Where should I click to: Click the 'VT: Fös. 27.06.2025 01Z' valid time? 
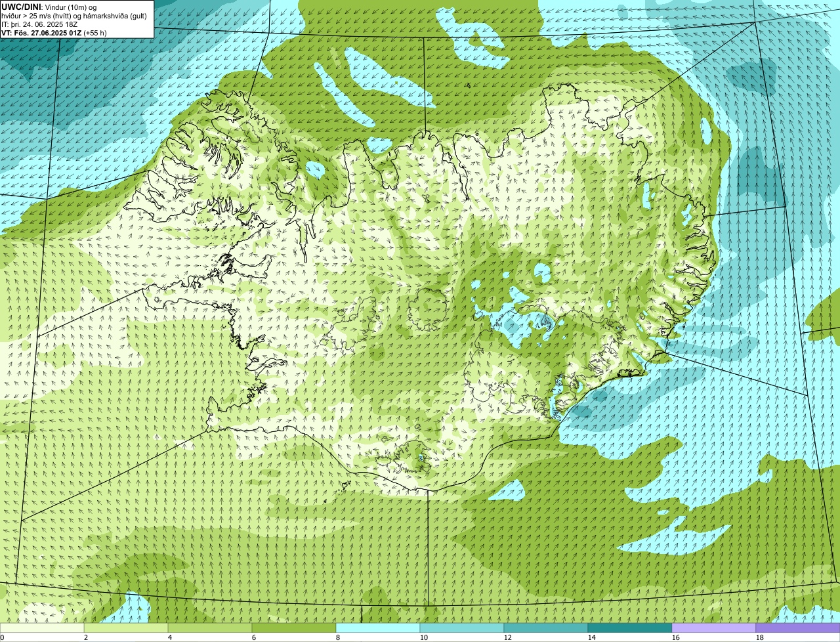tap(41, 32)
